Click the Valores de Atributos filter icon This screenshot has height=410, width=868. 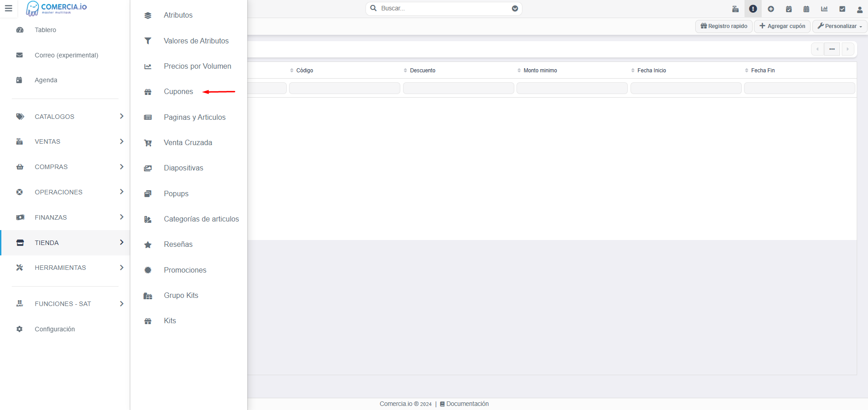tap(148, 41)
